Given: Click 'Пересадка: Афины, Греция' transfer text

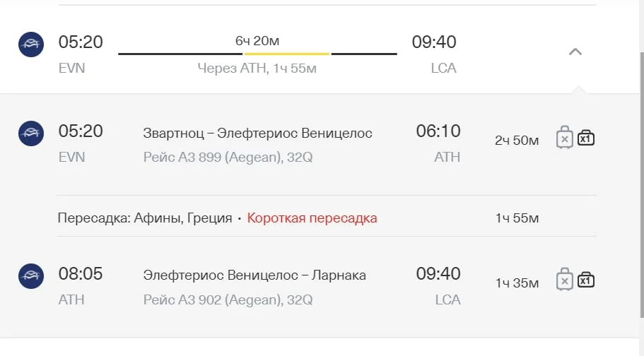Looking at the screenshot, I should [145, 218].
